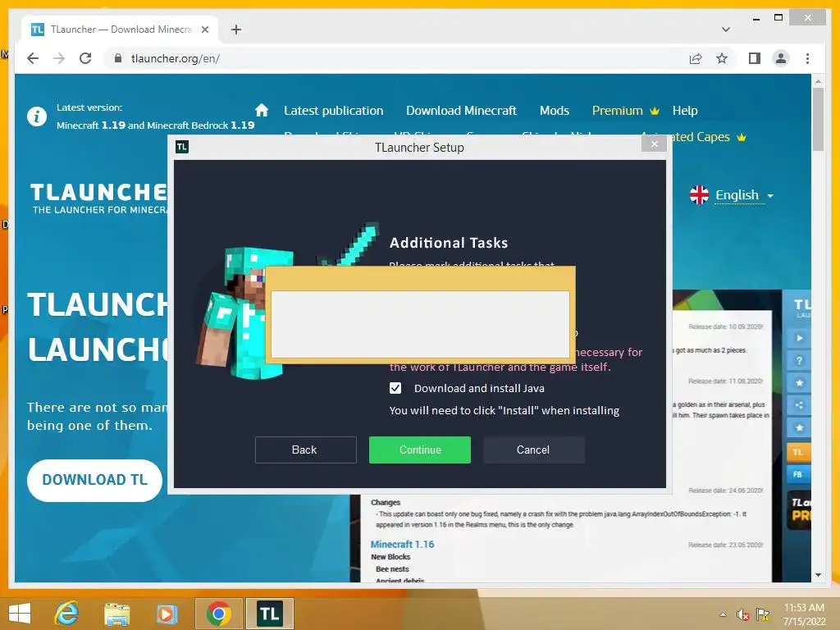Click the Minecraft 1.16 heading link
Image resolution: width=840 pixels, height=630 pixels.
tap(402, 545)
